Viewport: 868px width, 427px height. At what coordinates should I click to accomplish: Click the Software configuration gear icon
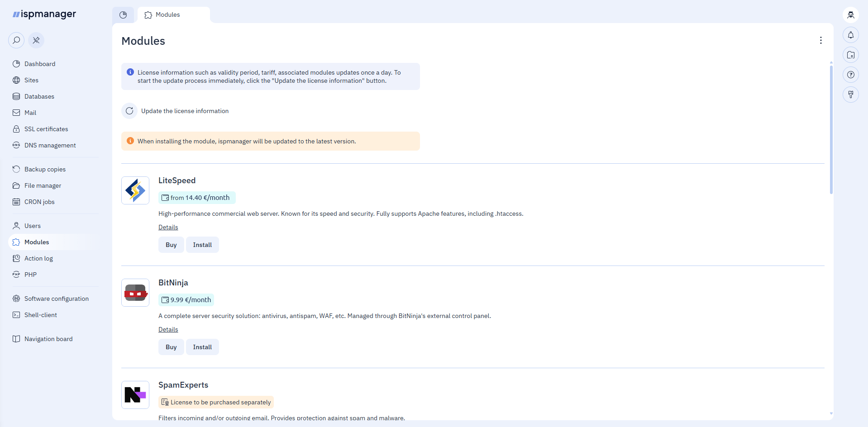[16, 299]
